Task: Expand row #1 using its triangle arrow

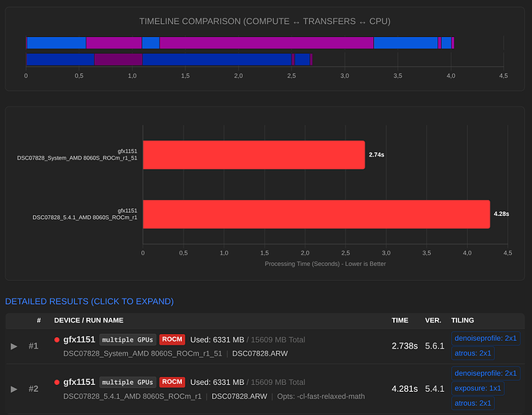Action: pyautogui.click(x=14, y=346)
